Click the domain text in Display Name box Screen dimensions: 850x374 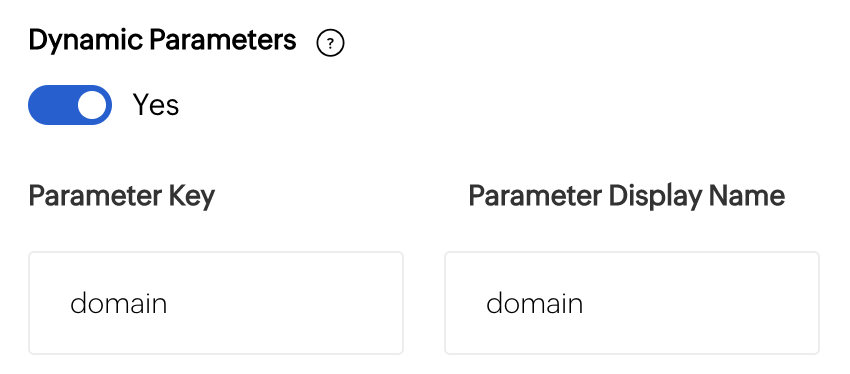pyautogui.click(x=535, y=303)
